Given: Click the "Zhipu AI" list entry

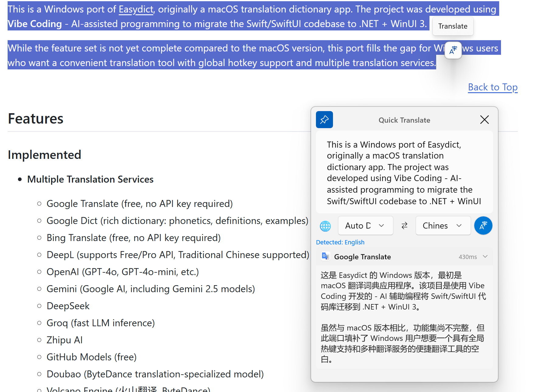Looking at the screenshot, I should 65,340.
